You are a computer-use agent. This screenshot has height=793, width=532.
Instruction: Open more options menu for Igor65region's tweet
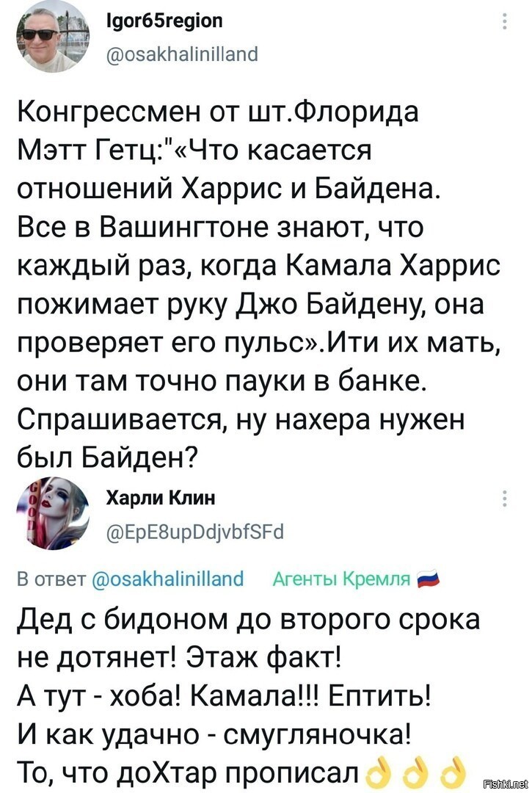coord(503,22)
